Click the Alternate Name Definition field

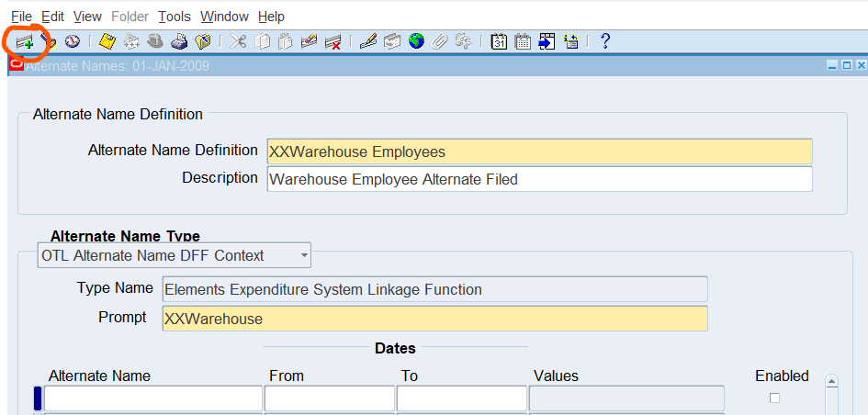click(539, 151)
